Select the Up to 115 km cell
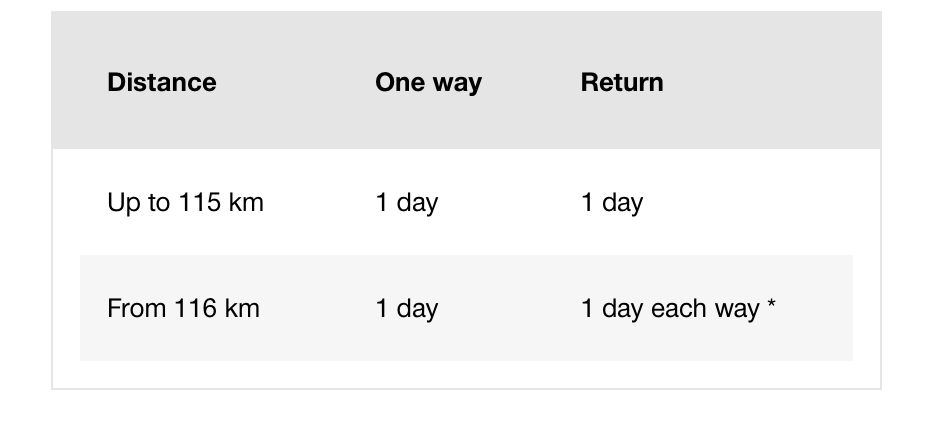 [x=185, y=202]
